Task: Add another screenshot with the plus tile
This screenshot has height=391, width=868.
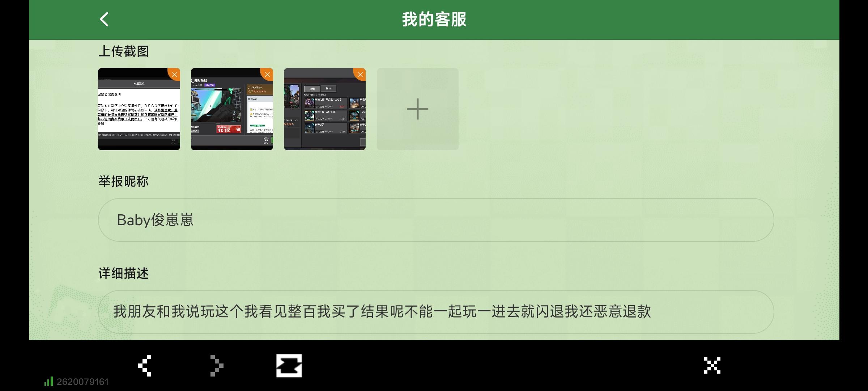Action: pos(417,109)
